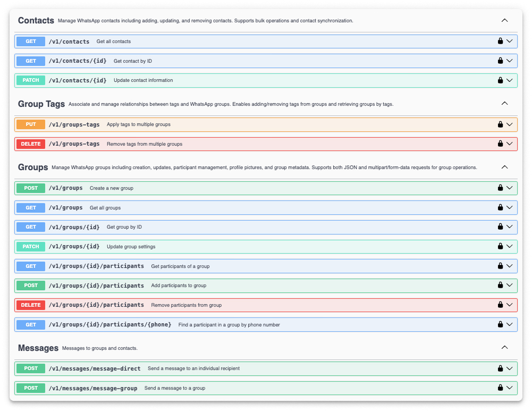Click the POST badge on /v1/groups
532x411 pixels.
tap(30, 188)
